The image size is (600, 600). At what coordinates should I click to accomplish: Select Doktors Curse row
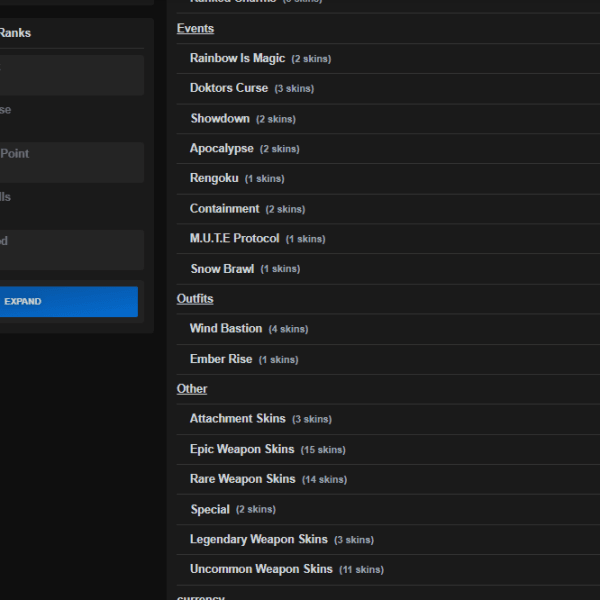click(x=388, y=88)
